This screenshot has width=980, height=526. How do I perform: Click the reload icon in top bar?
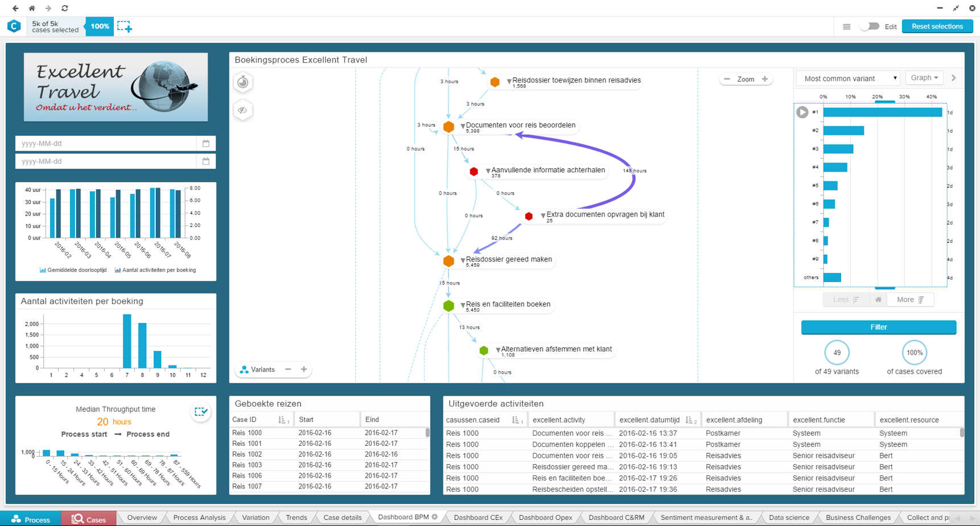(65, 8)
